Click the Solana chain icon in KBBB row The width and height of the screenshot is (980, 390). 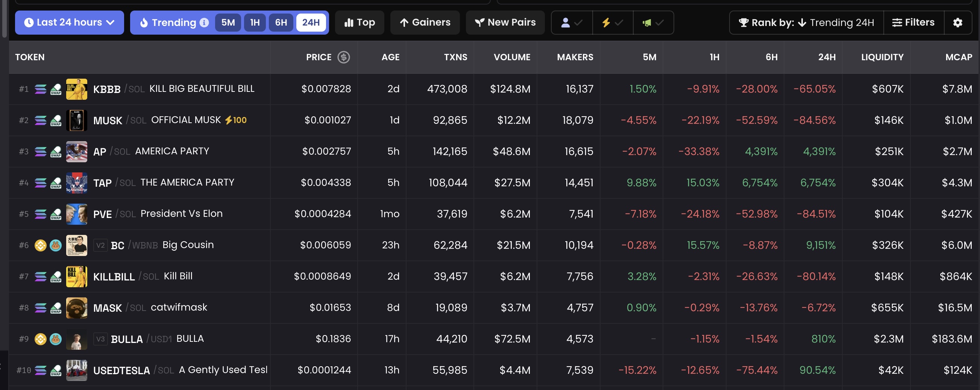tap(40, 89)
